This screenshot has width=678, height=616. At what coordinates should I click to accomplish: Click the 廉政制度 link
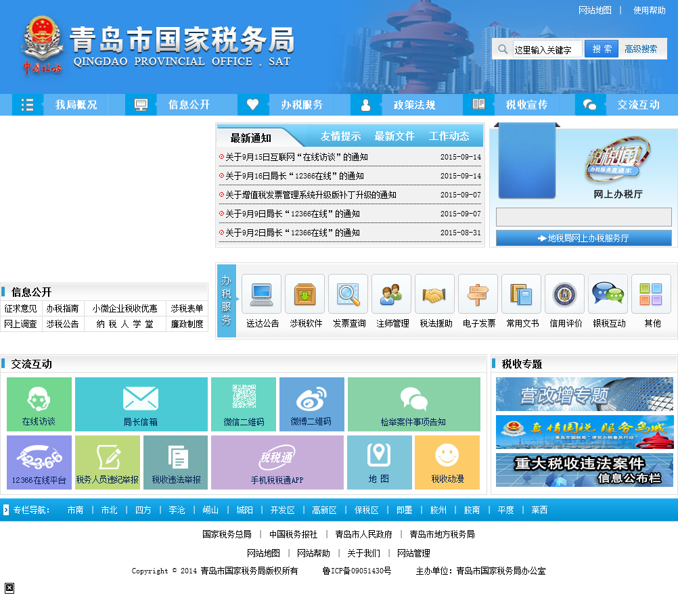(x=187, y=324)
